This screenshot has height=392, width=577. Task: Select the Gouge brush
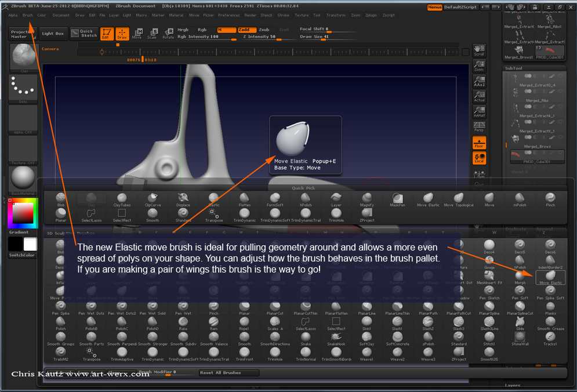tap(489, 263)
